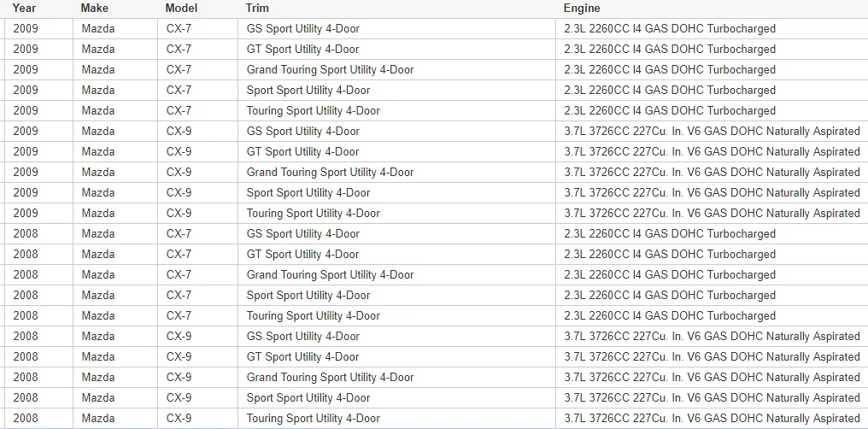
Task: Click the CX-9 model cell in 2009 Sport Sport row
Action: [x=197, y=192]
